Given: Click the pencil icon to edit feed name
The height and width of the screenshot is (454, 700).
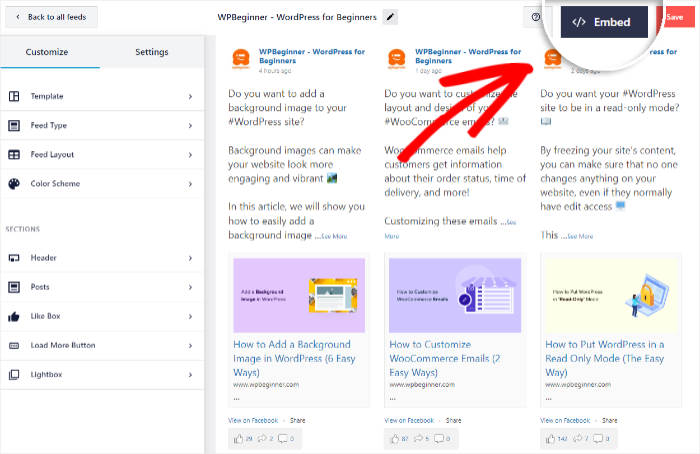Looking at the screenshot, I should pyautogui.click(x=390, y=17).
